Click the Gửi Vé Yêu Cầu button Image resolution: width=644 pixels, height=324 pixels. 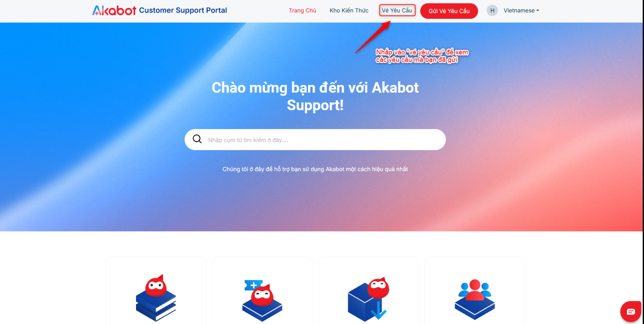[x=449, y=11]
